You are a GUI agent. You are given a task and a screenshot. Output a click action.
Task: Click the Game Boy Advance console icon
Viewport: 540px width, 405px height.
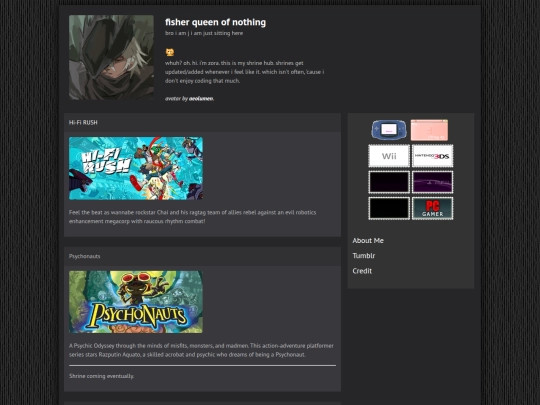389,130
